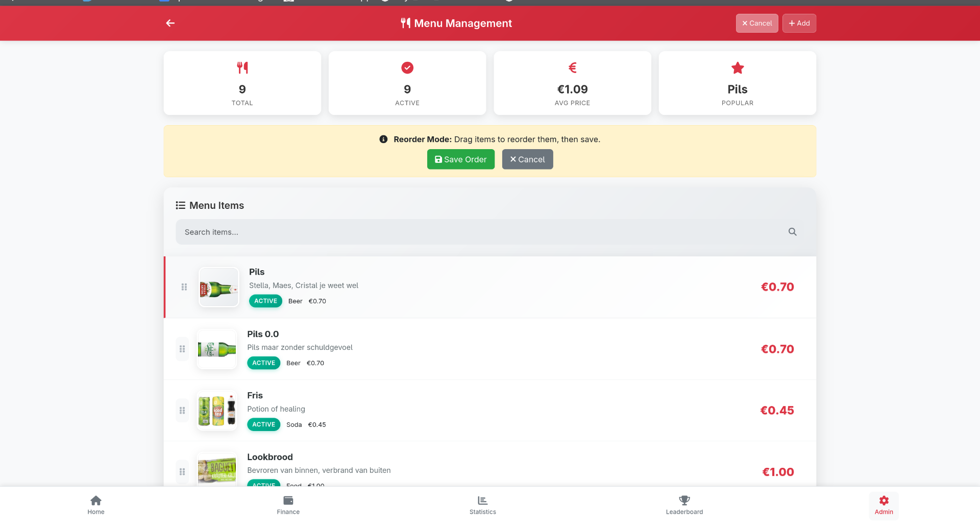Open the Finance tab
Viewport: 980px width, 525px height.
(288, 505)
